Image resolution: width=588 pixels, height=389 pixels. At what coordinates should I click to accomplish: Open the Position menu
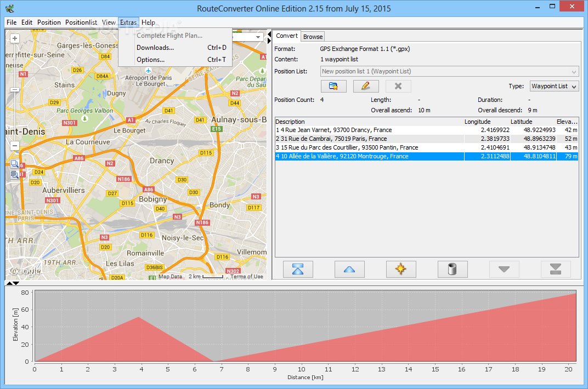click(x=49, y=22)
